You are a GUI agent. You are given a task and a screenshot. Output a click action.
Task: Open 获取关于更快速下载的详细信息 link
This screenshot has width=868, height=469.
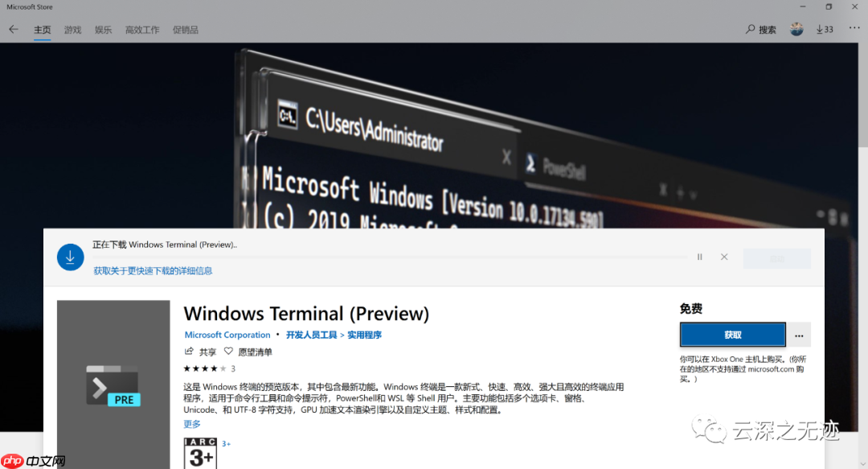click(153, 270)
